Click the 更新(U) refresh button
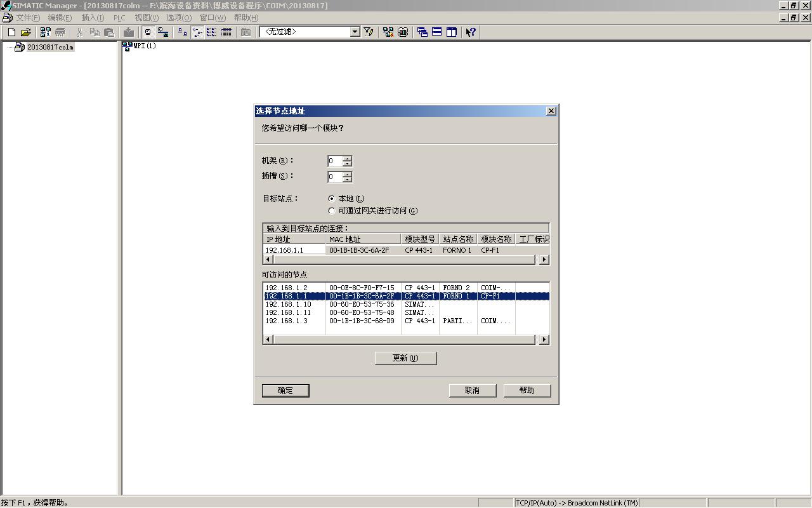812x508 pixels. point(405,358)
